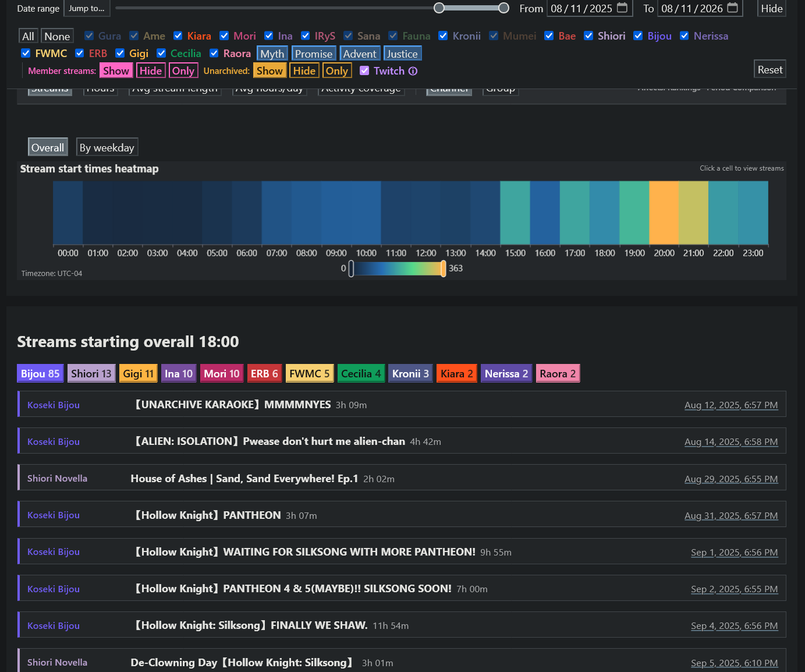Toggle the Raora channel checkbox
The height and width of the screenshot is (672, 805).
(x=214, y=54)
